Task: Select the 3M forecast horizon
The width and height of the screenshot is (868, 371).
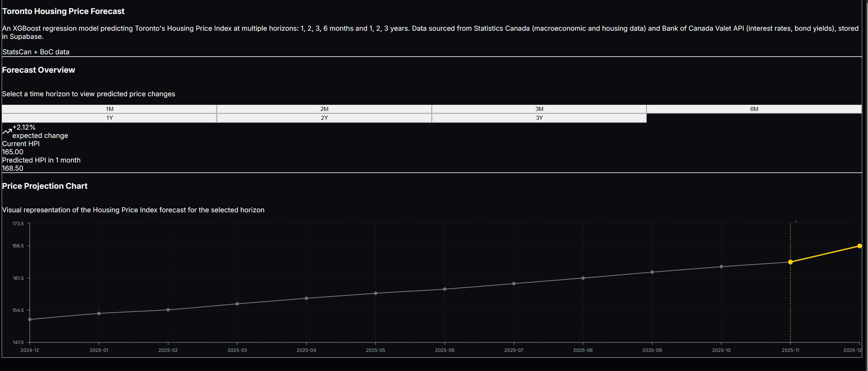Action: [539, 109]
